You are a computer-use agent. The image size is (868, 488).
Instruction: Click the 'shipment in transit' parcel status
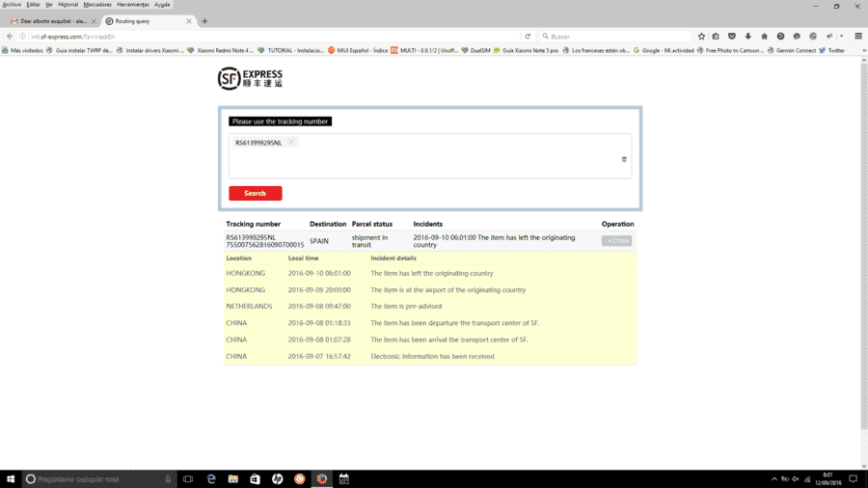pos(369,241)
